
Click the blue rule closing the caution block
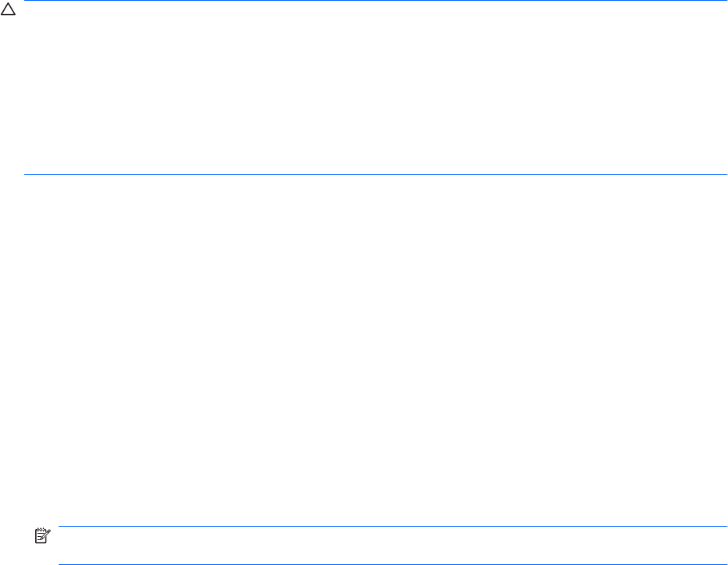(375, 174)
